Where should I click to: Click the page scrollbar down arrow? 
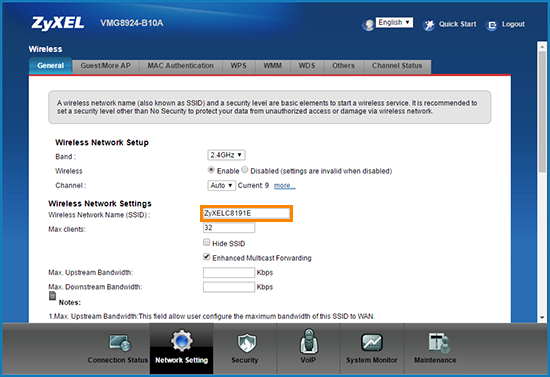(542, 317)
